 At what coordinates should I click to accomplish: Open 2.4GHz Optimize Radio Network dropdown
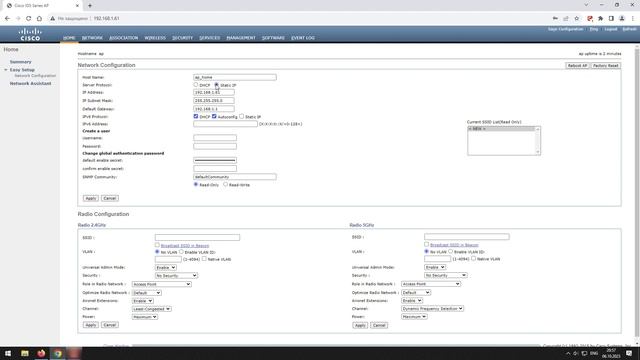[147, 293]
